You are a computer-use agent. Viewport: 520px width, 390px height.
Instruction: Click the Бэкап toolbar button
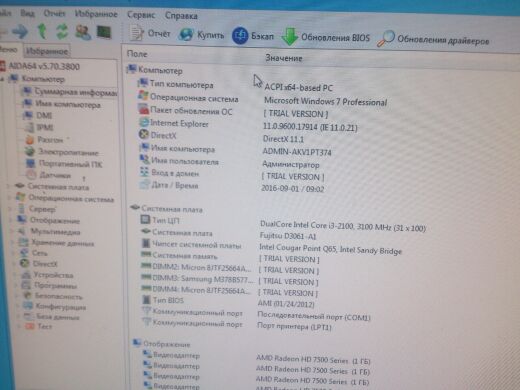tap(253, 35)
